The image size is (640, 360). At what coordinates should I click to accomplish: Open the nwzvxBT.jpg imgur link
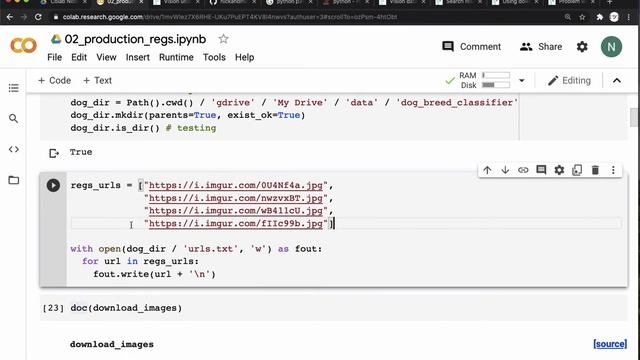point(236,198)
